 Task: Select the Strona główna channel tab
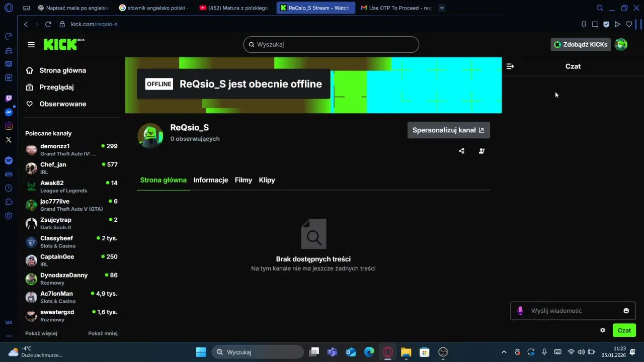[164, 180]
